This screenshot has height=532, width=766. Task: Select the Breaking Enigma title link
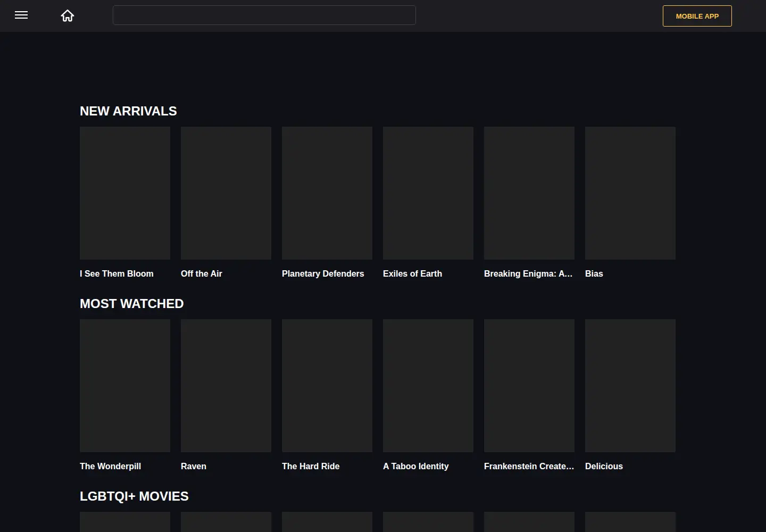528,273
